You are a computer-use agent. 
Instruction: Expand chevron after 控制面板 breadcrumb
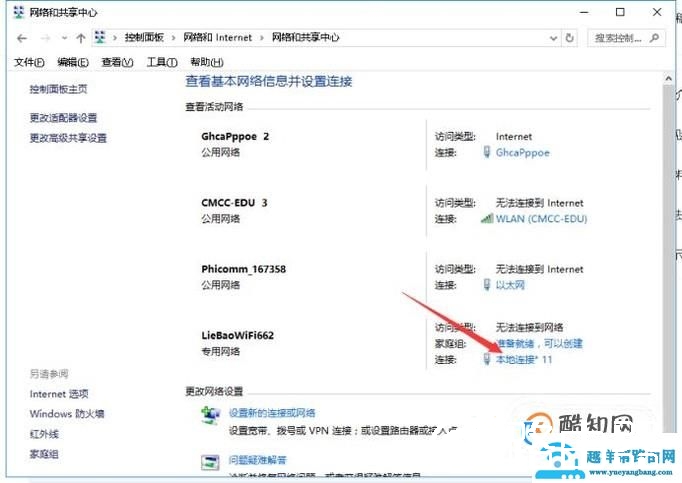[173, 38]
